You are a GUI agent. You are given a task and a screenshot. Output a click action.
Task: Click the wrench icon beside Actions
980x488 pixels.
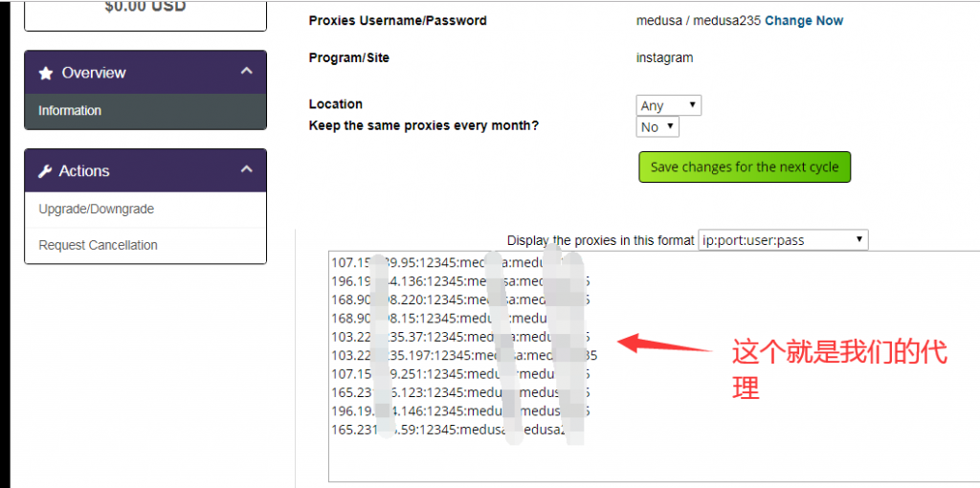click(x=45, y=171)
